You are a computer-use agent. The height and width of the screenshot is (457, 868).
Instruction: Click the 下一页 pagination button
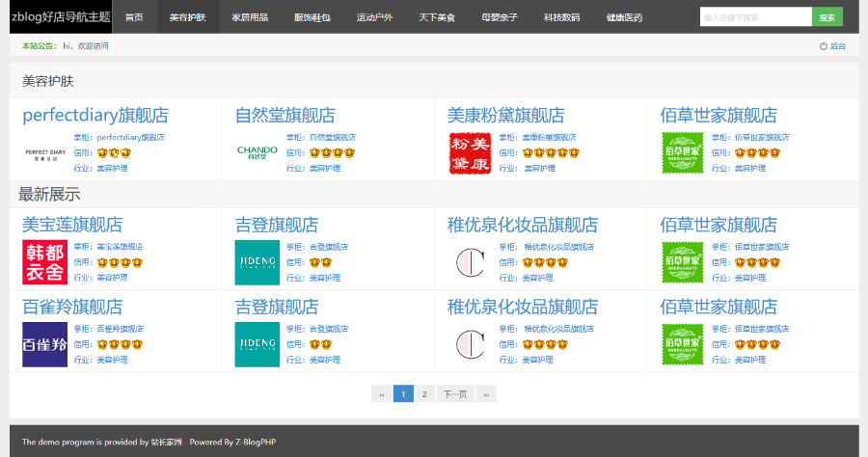click(x=455, y=393)
